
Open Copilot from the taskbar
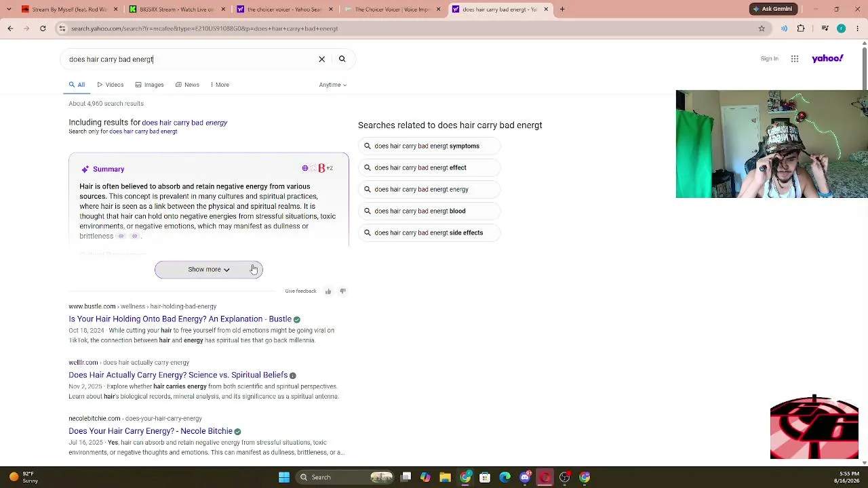(425, 477)
